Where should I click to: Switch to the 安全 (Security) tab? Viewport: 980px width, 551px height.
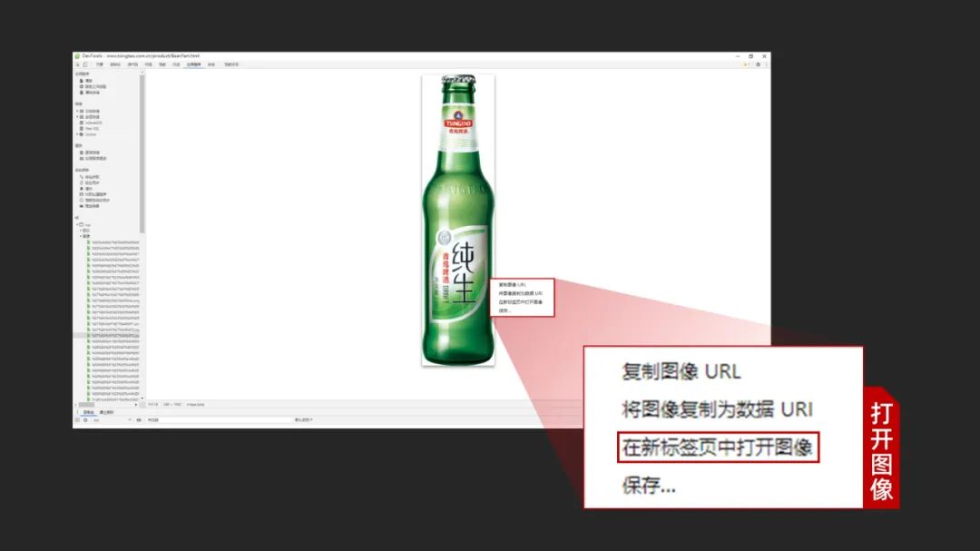tap(211, 64)
